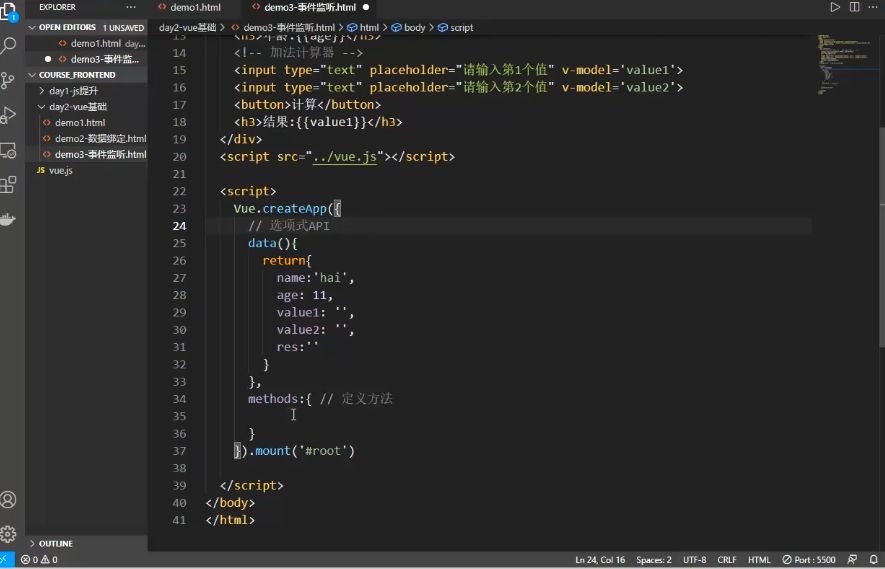
Task: Open the Run and Debug view
Action: coord(10,115)
